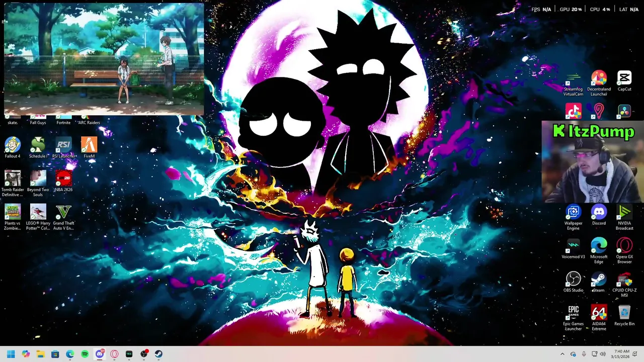Click the Windows Start button
This screenshot has height=362, width=644.
11,354
